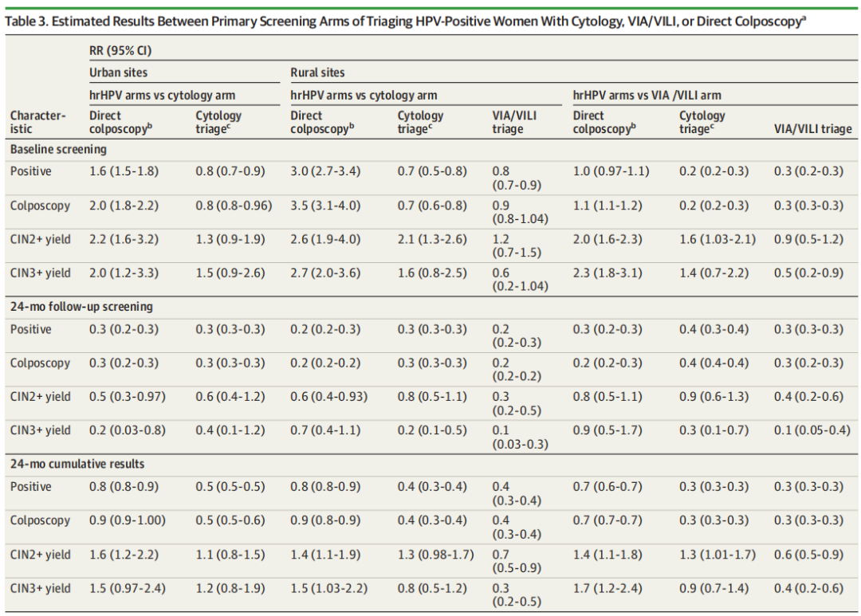
Task: Click the value 0.6 (0.5-0.9)
Action: (808, 555)
